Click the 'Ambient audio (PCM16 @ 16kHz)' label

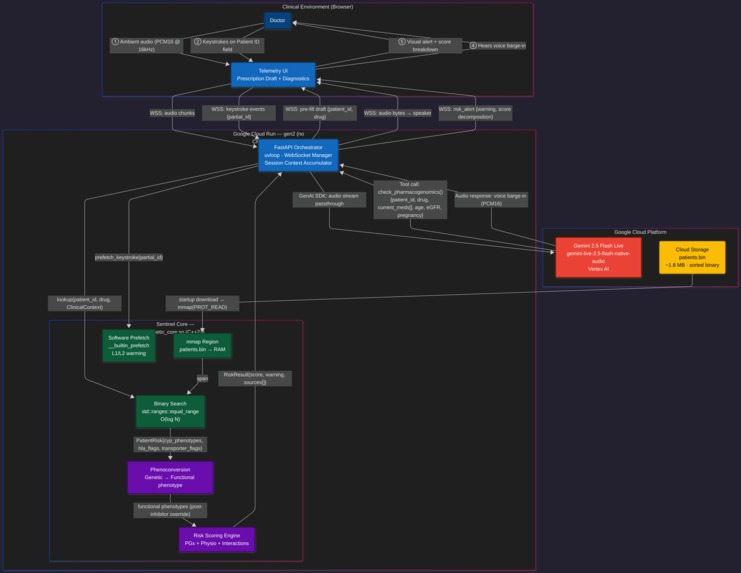click(x=146, y=45)
